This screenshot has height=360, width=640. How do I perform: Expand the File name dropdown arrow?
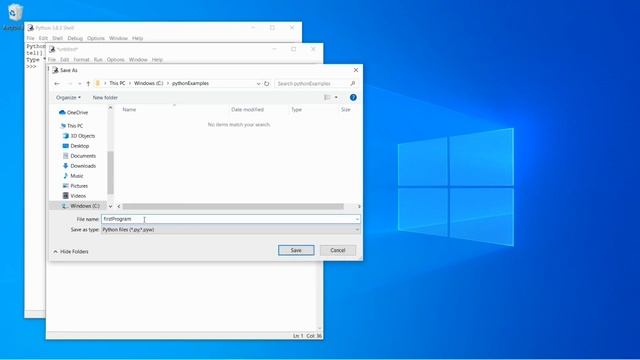click(x=357, y=220)
